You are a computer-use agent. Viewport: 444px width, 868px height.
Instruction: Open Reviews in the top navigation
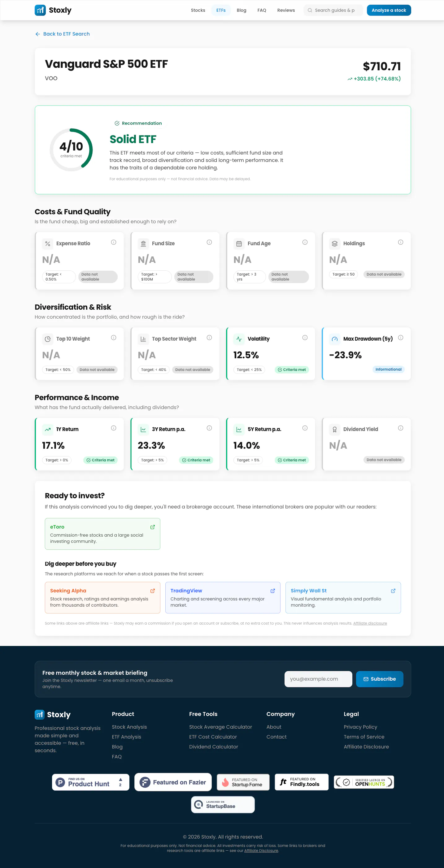286,10
